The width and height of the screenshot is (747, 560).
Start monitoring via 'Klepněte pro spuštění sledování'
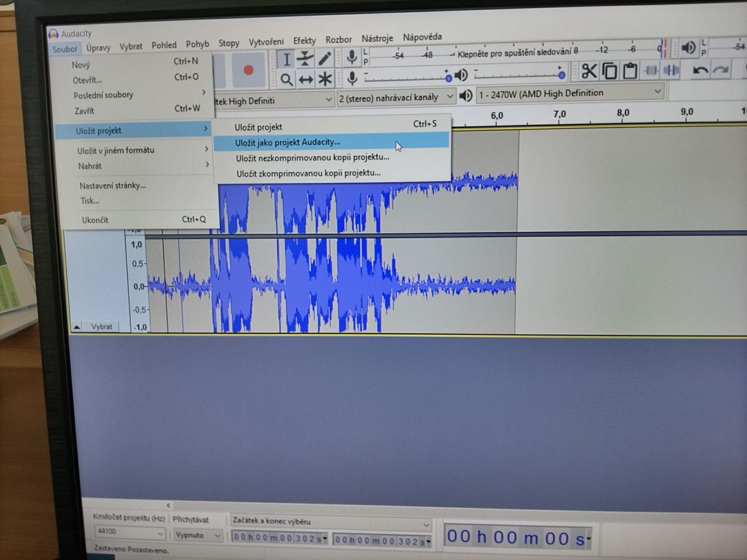[517, 53]
